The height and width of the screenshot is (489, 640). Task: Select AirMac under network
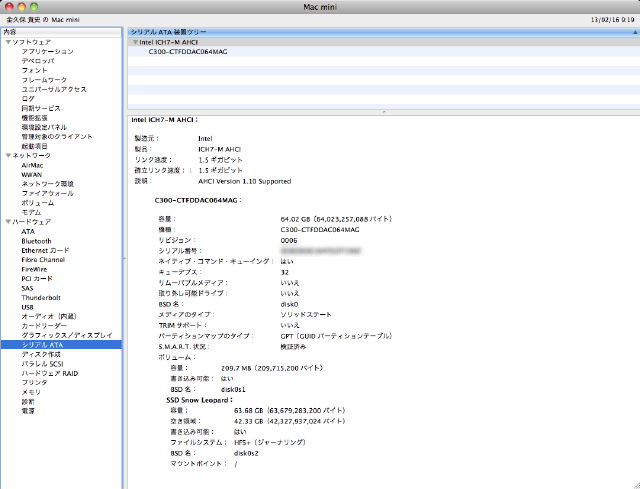32,165
